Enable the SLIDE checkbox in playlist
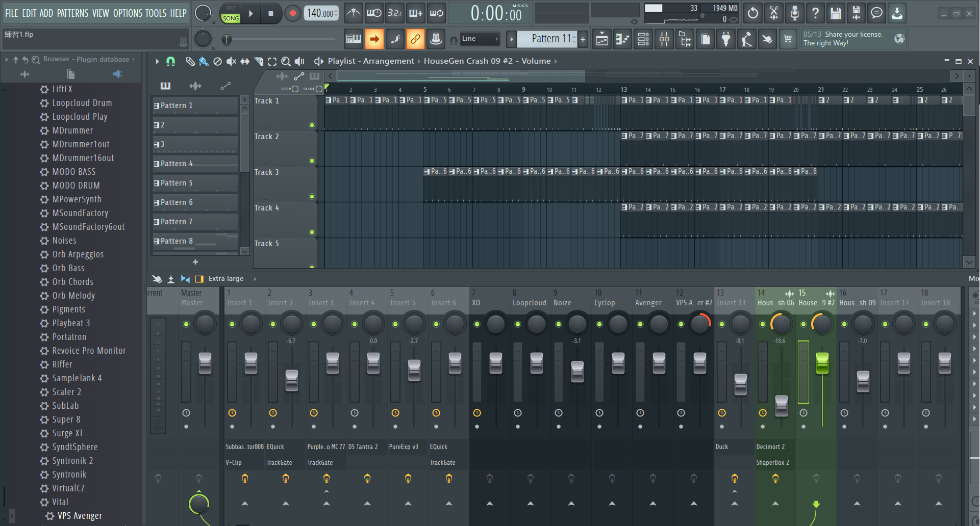 [319, 89]
